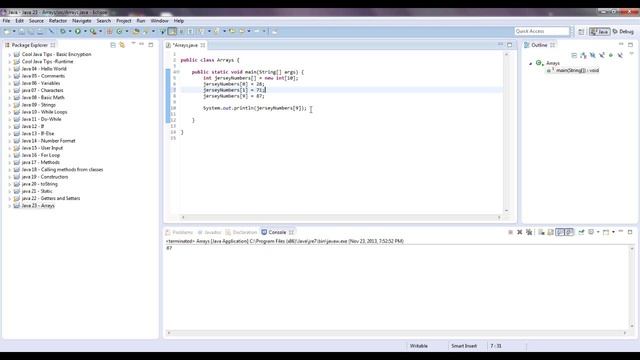Open the Source menu
The image size is (640, 360).
36,20
